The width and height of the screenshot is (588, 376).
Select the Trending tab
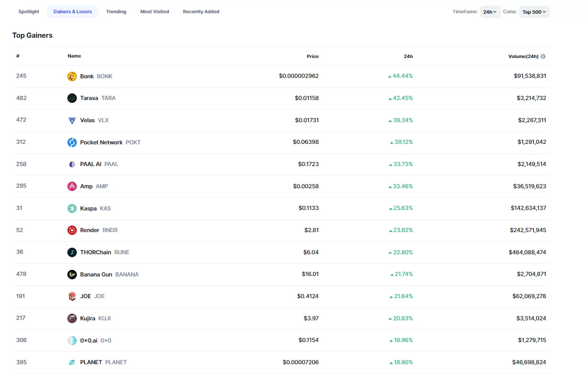pos(116,12)
